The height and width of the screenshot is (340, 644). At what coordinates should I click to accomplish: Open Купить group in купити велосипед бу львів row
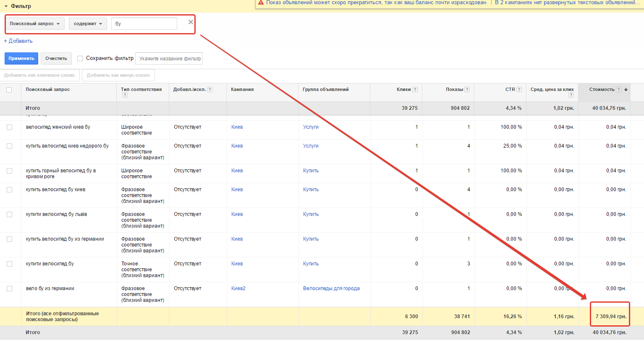click(311, 214)
